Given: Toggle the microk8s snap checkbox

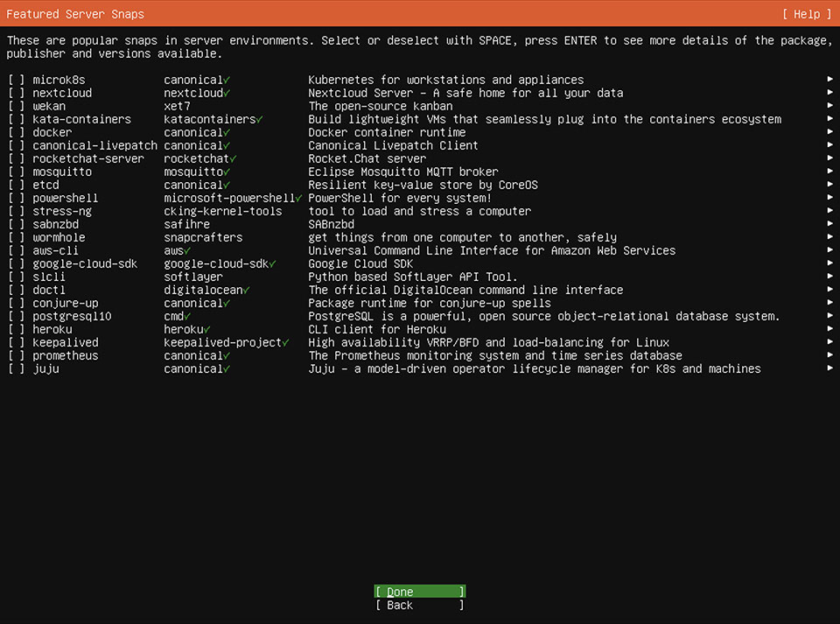Looking at the screenshot, I should pyautogui.click(x=16, y=80).
